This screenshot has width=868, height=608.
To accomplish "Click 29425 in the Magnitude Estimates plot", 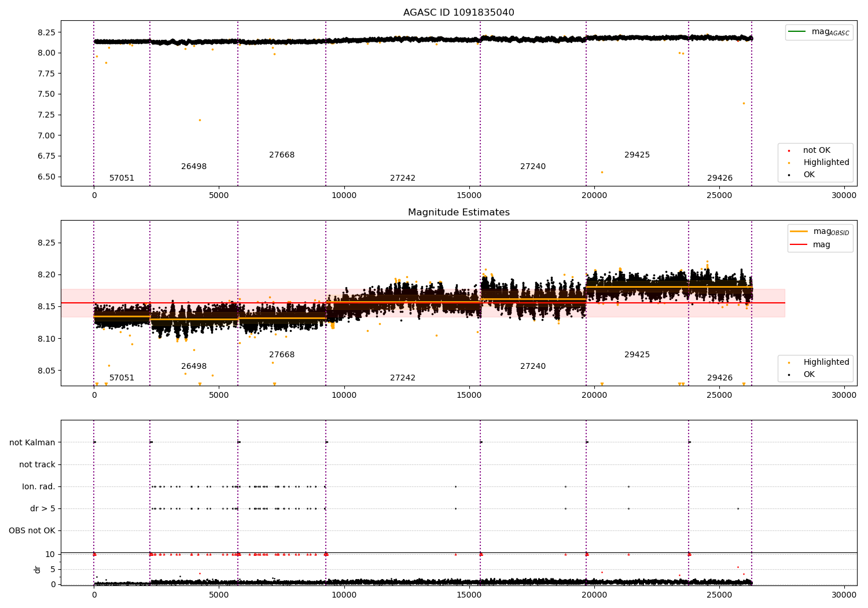I will click(637, 355).
